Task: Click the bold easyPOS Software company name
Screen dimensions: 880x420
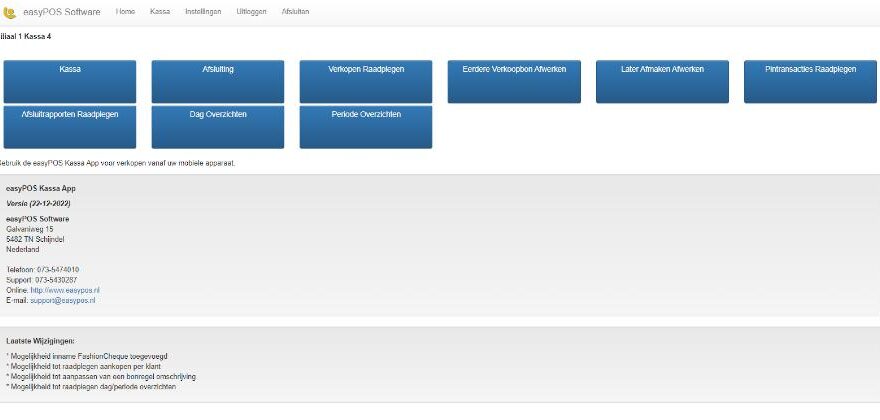Action: 38,219
